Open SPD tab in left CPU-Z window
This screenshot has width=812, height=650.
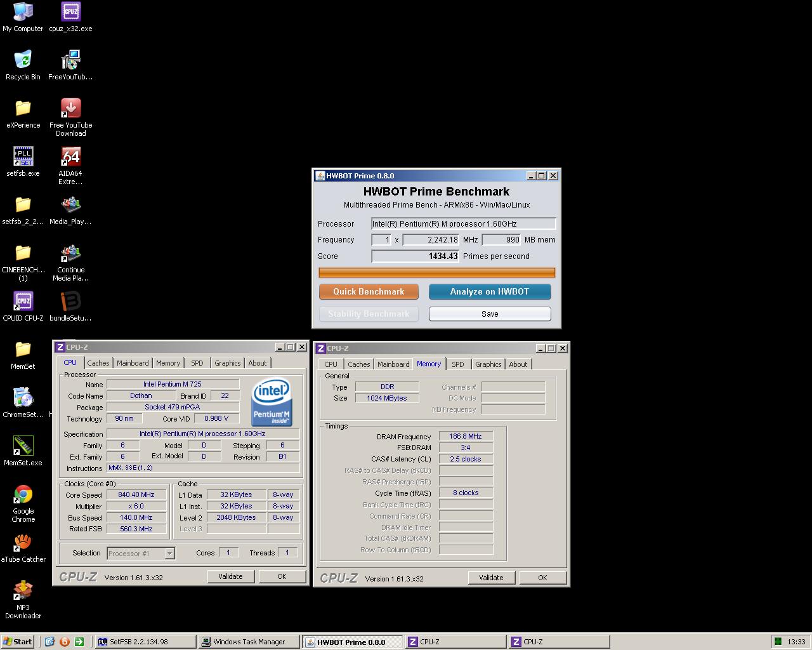coord(197,363)
